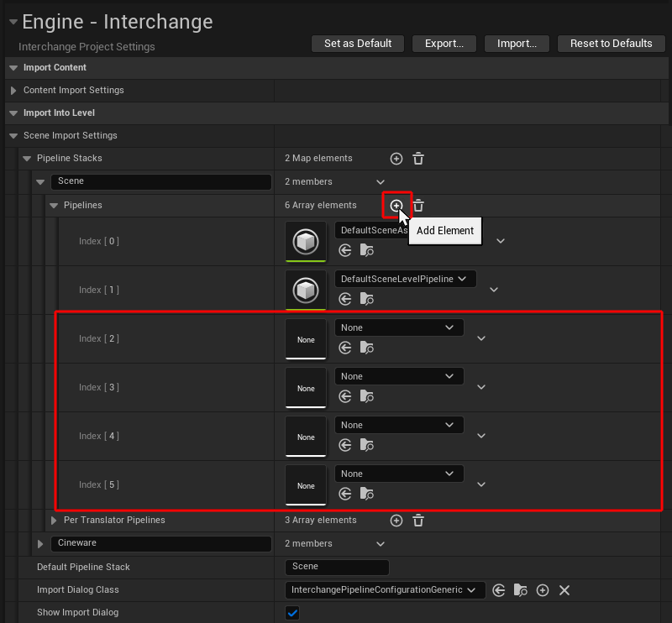The height and width of the screenshot is (623, 672).
Task: Add element to Pipeline Stacks map
Action: pyautogui.click(x=396, y=159)
